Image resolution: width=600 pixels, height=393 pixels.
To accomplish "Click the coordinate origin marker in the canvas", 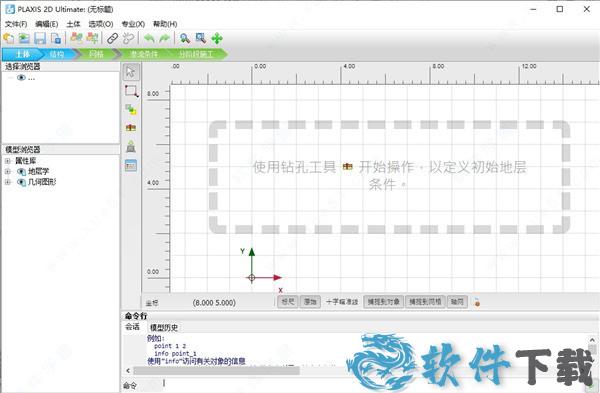I will [251, 278].
